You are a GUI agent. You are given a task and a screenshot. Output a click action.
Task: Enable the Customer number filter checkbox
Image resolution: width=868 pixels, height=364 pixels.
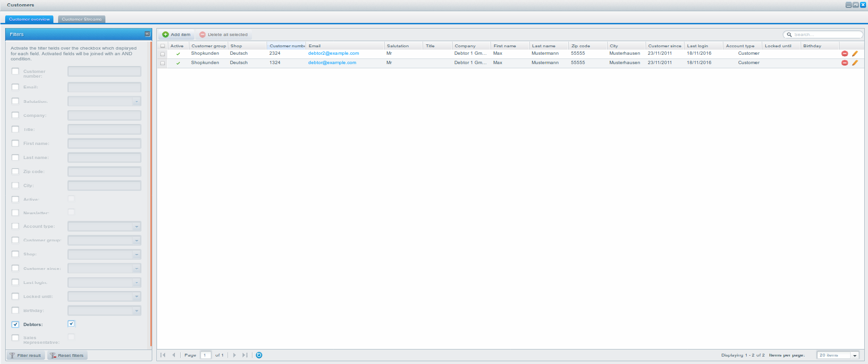pos(15,72)
